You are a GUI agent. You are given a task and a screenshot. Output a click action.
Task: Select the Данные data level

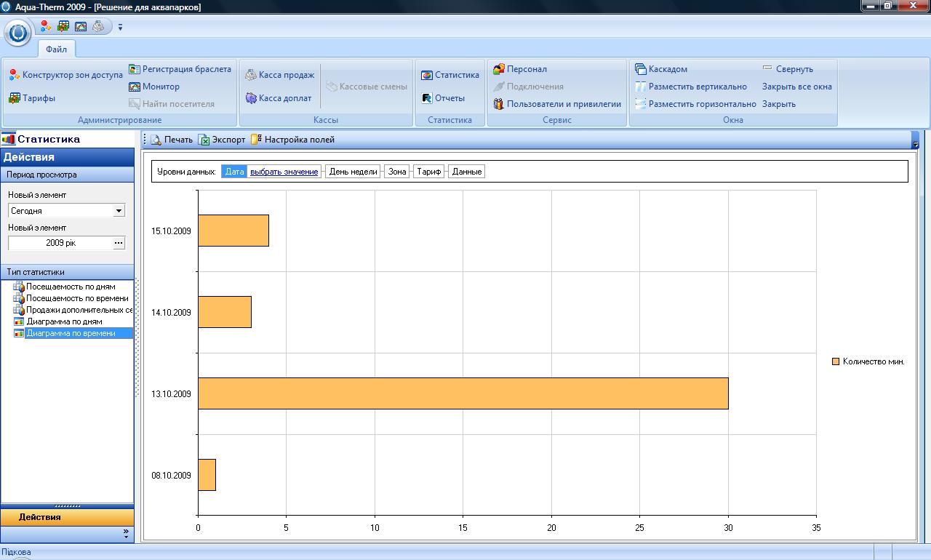(466, 172)
